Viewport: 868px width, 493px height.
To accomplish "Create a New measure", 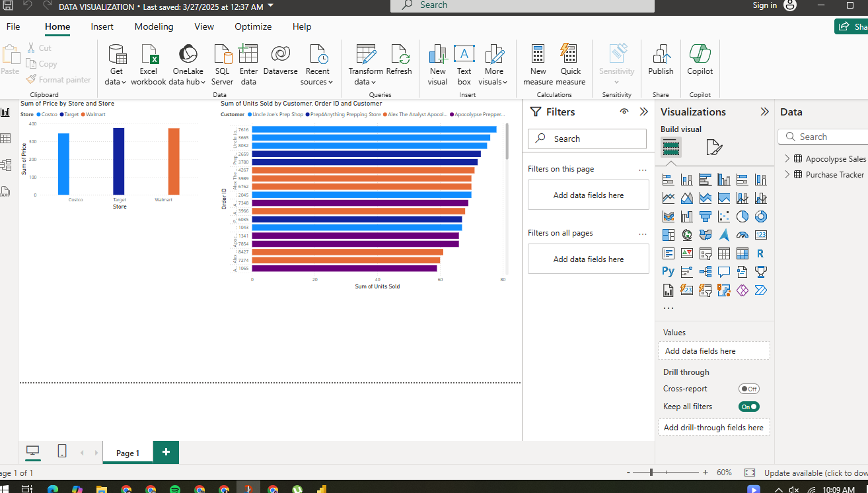I will 538,65.
